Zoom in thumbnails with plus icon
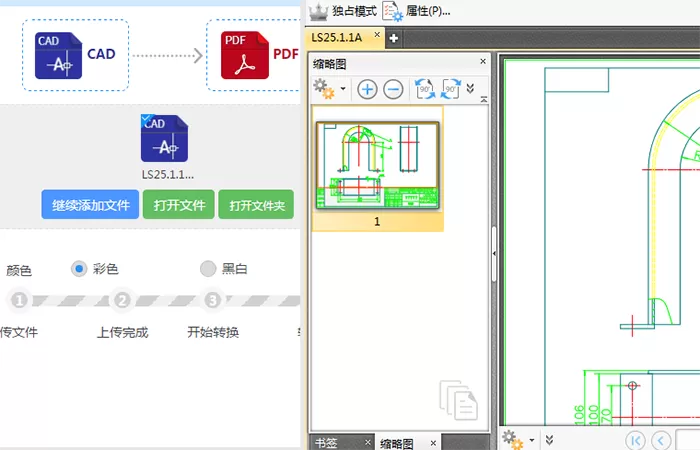 point(367,89)
